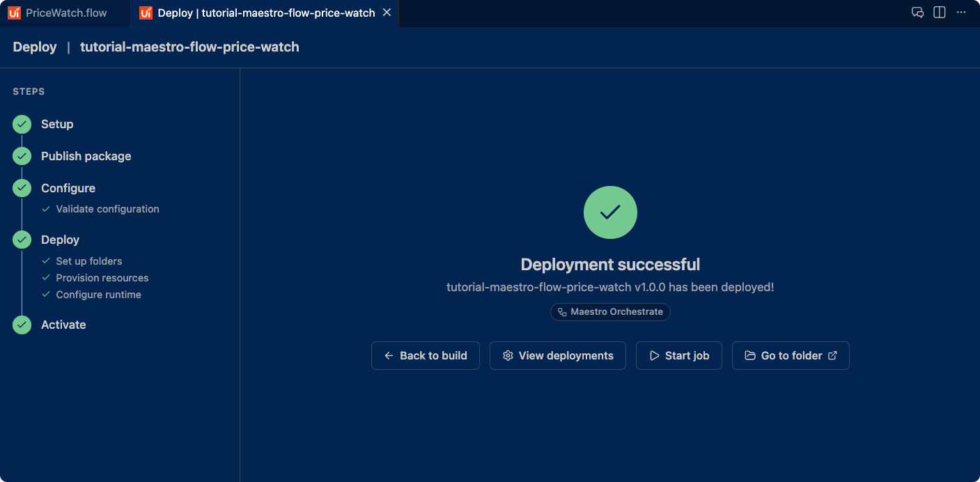Close the Deploy tab with the X
The image size is (980, 482).
tap(387, 13)
